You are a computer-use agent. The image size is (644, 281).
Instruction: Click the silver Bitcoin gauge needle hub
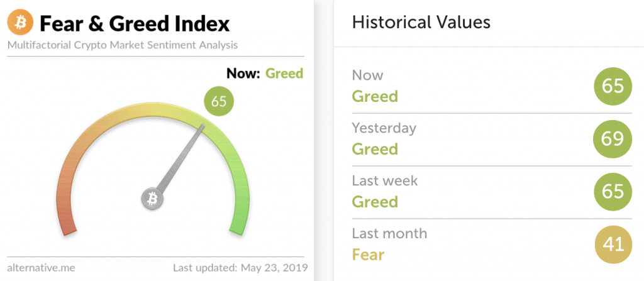click(x=152, y=199)
